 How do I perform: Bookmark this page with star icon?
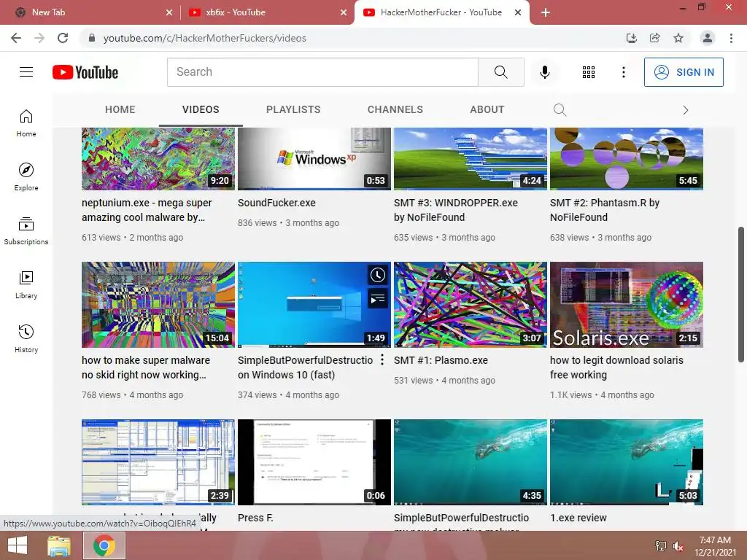[x=678, y=38]
